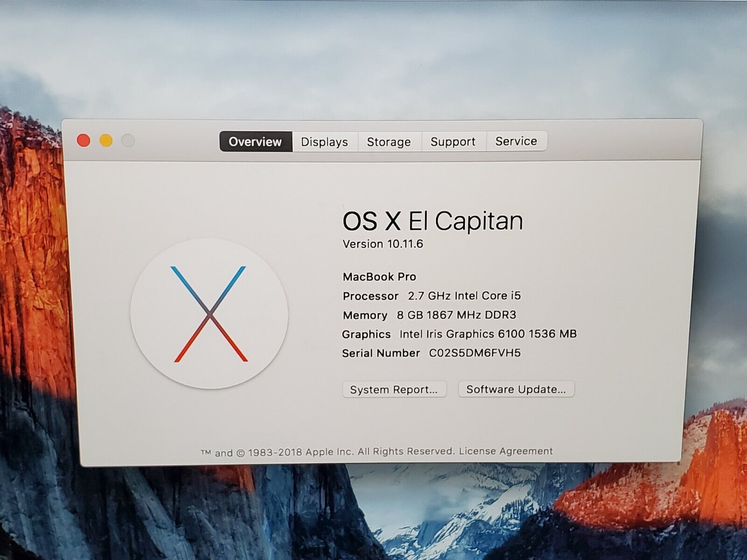
Task: Go to the Service tab
Action: pos(516,141)
